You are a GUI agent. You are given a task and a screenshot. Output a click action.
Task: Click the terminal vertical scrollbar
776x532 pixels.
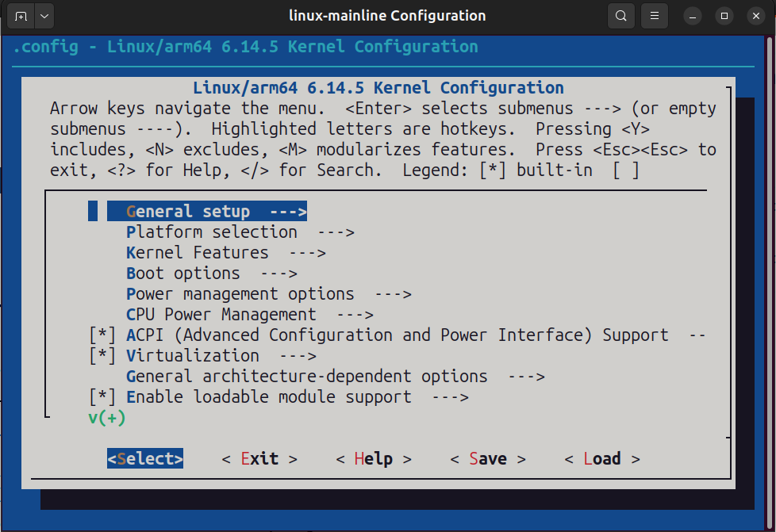(770, 281)
